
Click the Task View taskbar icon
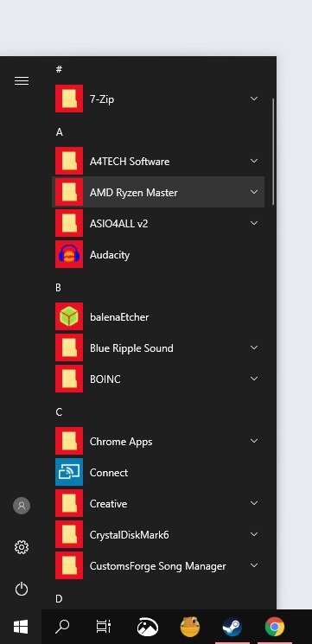(x=104, y=627)
